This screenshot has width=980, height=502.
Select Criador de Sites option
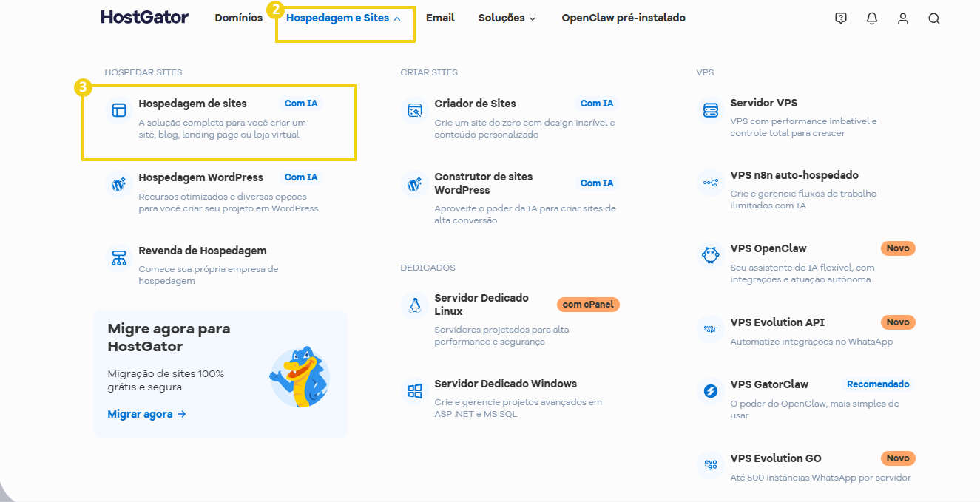[476, 104]
